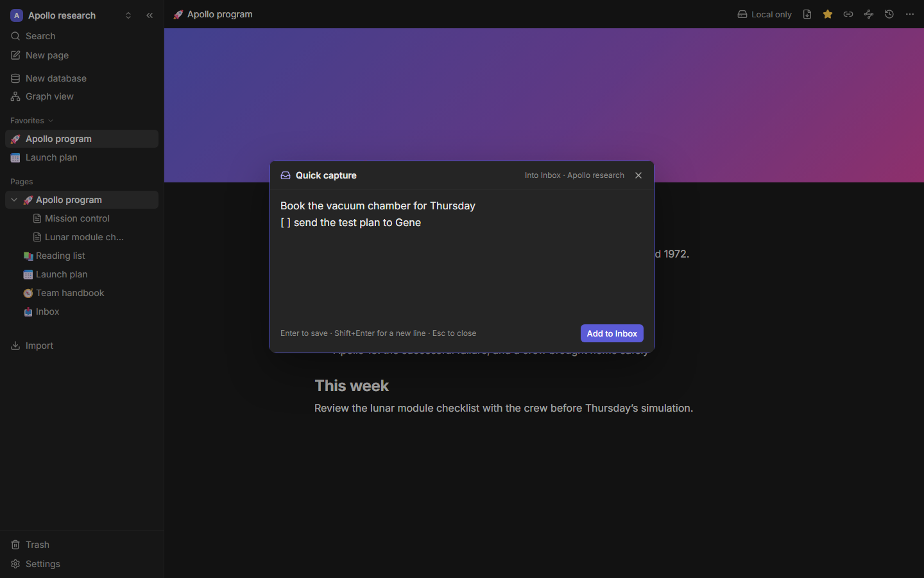
Task: Toggle the gold favorite star
Action: (828, 14)
